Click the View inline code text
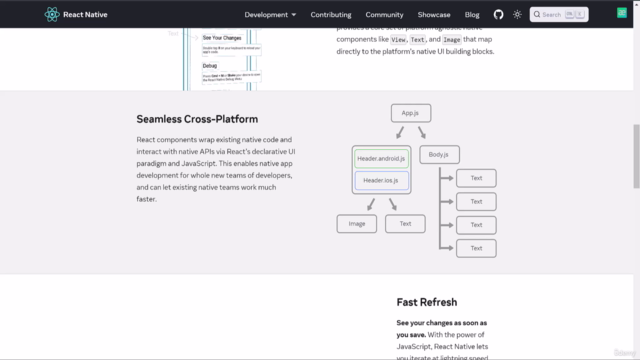 pos(398,40)
